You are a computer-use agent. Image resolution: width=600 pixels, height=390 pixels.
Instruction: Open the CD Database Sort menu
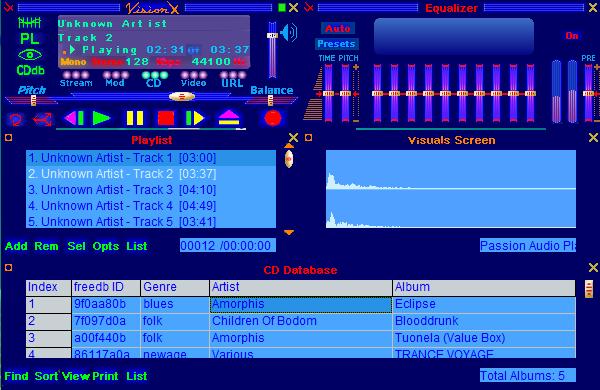tap(46, 376)
